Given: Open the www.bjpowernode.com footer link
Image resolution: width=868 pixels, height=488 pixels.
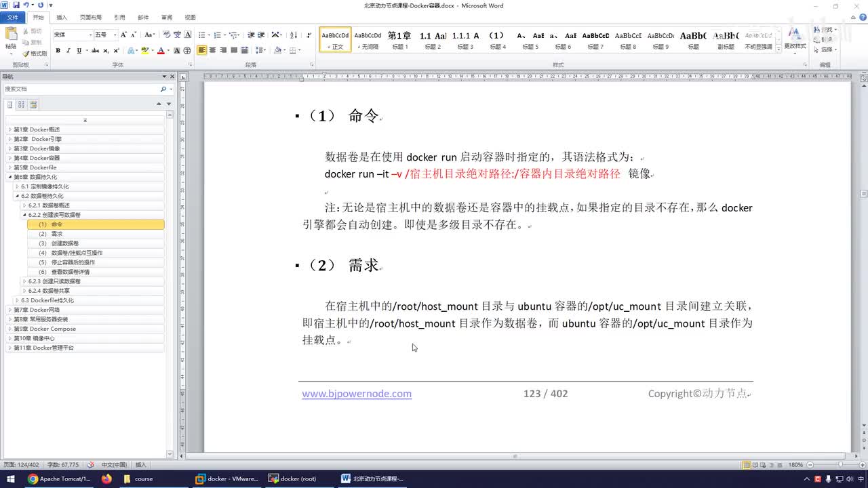Looking at the screenshot, I should click(x=357, y=394).
